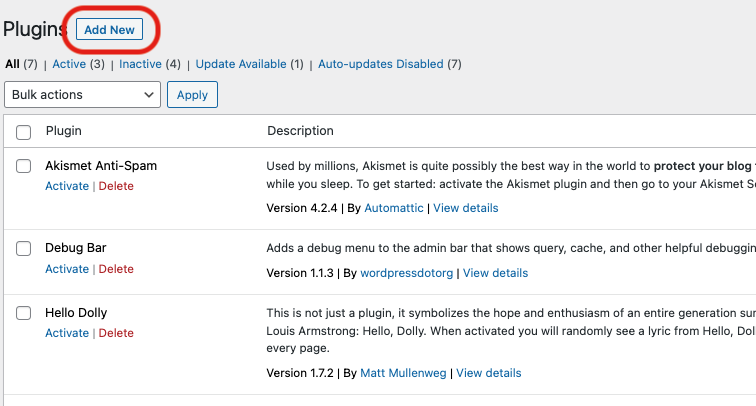
Task: Open the Matt Mullenweg author link
Action: (x=404, y=373)
